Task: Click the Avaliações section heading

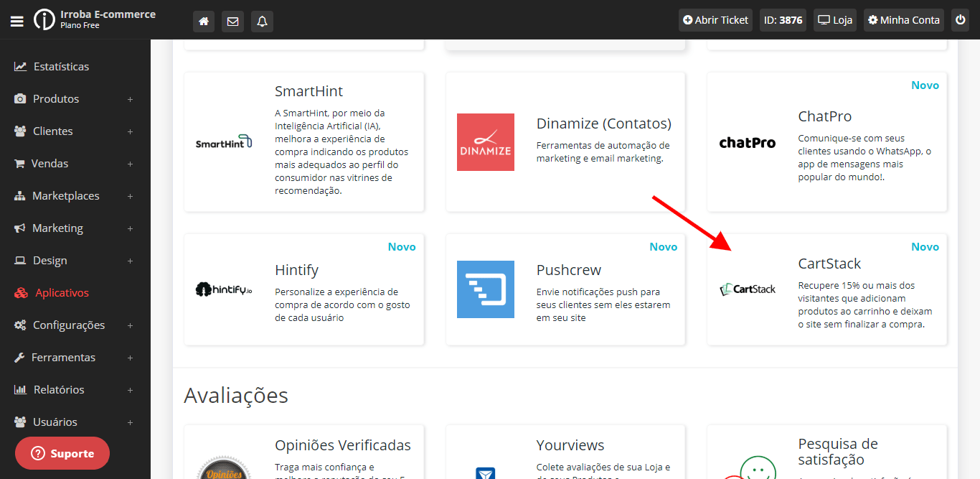Action: pyautogui.click(x=236, y=395)
